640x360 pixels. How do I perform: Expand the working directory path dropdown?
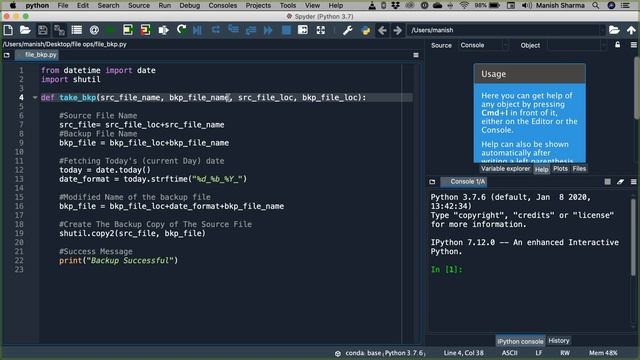click(602, 30)
